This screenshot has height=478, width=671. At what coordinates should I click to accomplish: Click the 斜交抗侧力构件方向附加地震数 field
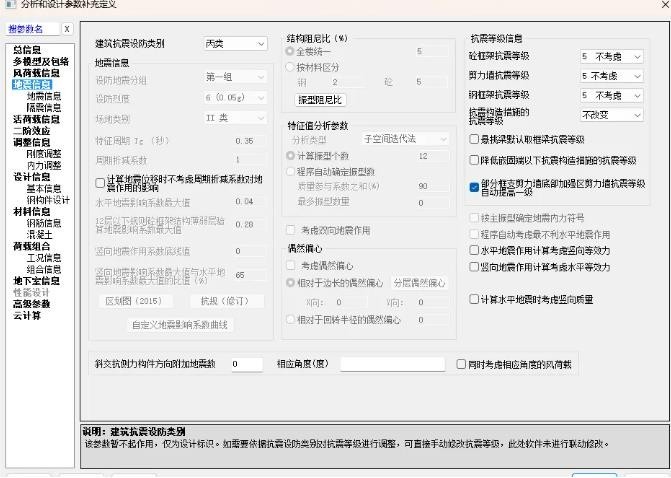pyautogui.click(x=247, y=364)
